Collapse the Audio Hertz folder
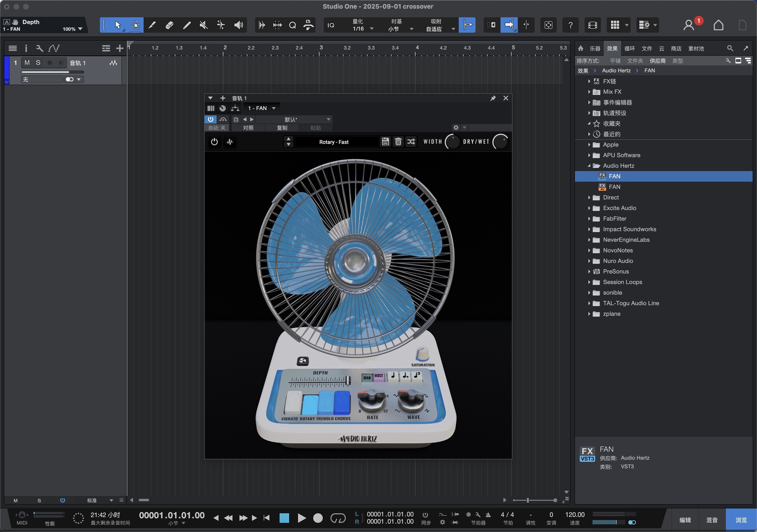Screen dimensions: 757x532 click(x=589, y=166)
